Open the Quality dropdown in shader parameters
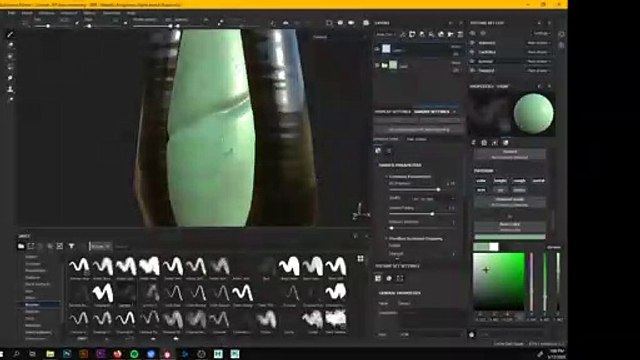640x360 pixels. [x=433, y=199]
